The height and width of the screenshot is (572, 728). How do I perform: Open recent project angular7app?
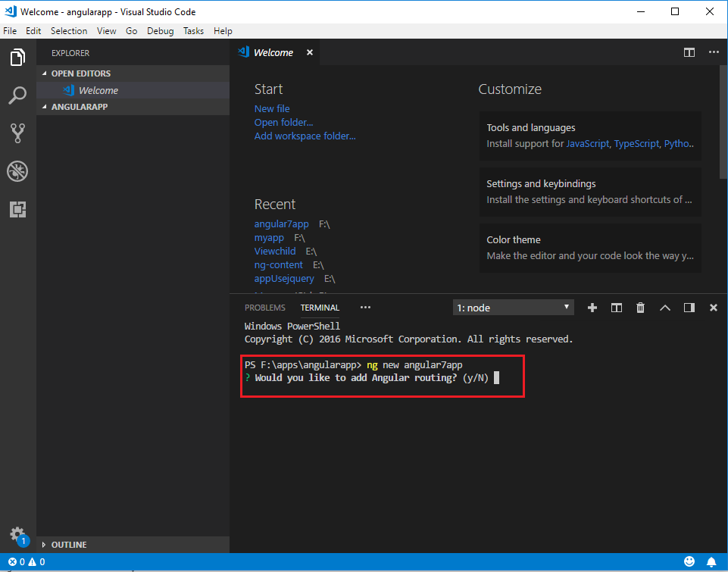tap(281, 223)
